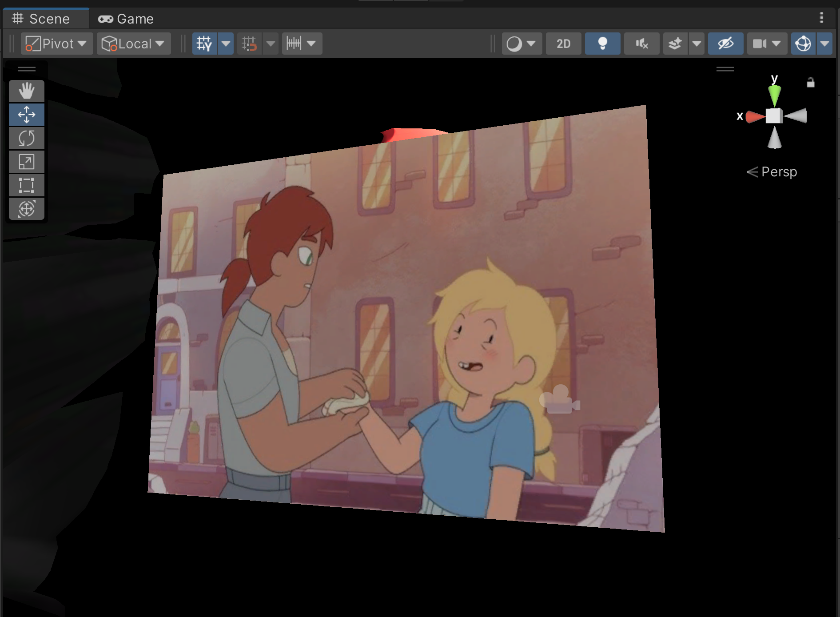Select the camera gizmo icon in scene
The image size is (840, 617).
pos(560,399)
